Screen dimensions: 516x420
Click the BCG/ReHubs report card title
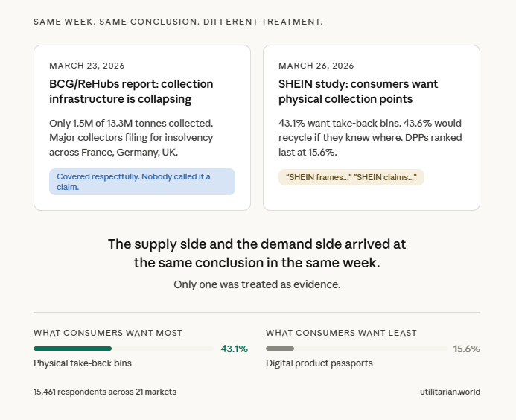131,91
